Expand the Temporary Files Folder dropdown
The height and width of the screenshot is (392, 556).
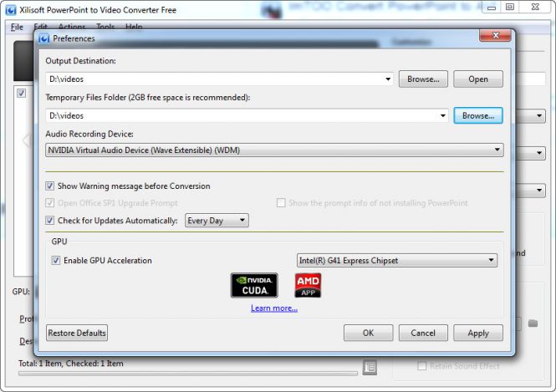443,115
